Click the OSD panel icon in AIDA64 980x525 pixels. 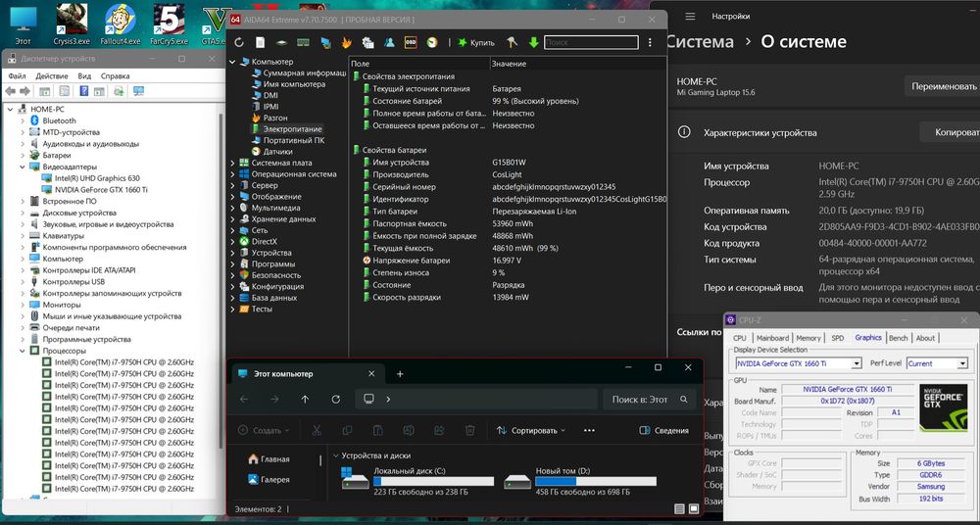pos(410,43)
